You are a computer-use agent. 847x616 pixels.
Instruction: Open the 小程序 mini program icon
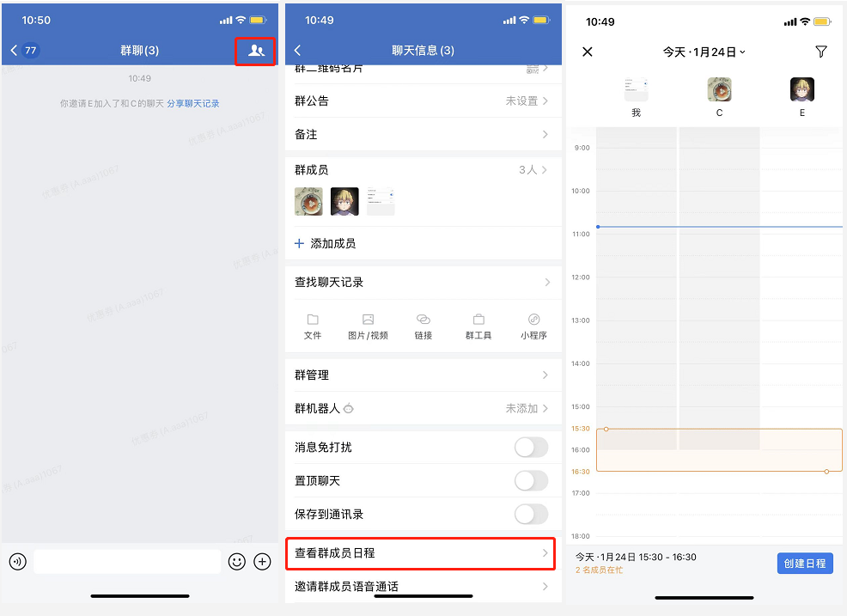coord(533,320)
